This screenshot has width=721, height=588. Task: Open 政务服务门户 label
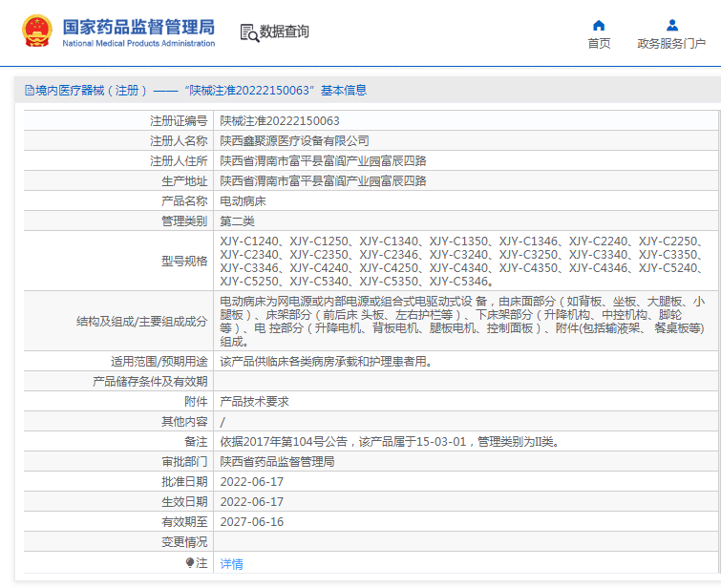coord(671,44)
